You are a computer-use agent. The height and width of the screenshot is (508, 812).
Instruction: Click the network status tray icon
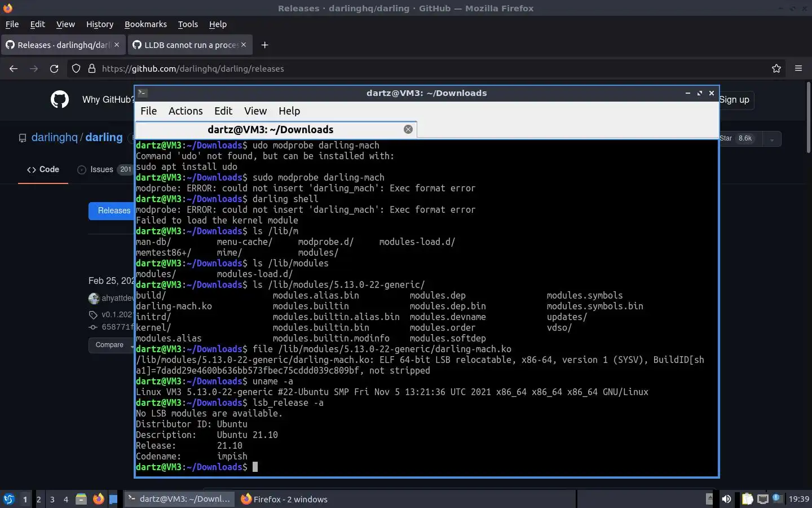click(762, 499)
